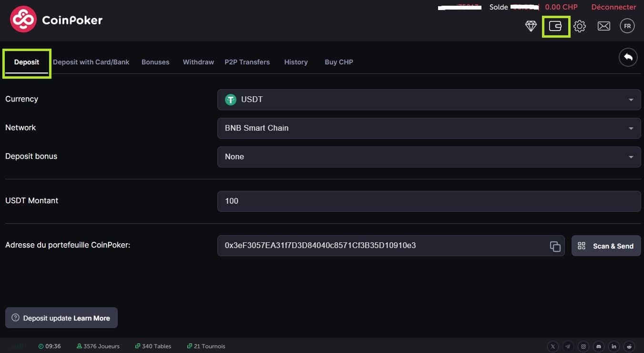Click the back arrow button
This screenshot has width=644, height=353.
tap(628, 58)
